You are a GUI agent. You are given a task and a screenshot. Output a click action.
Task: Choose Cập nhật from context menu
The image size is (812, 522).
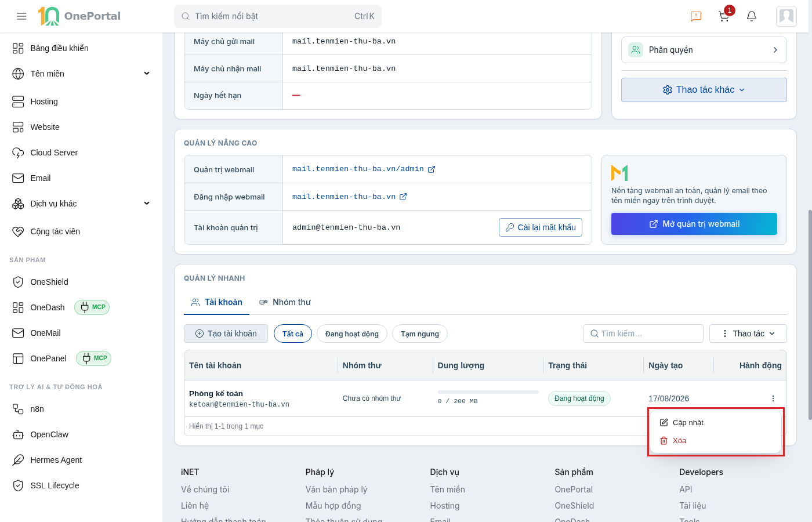coord(716,423)
